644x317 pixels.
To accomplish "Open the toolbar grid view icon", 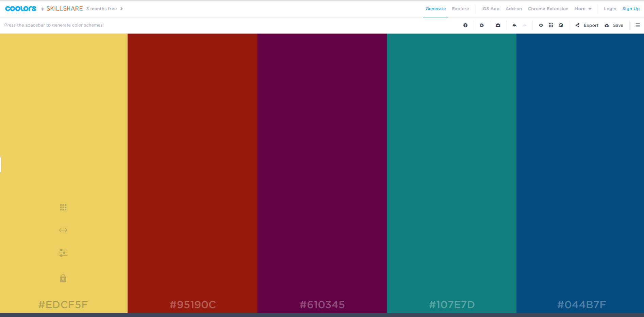I will coord(551,25).
